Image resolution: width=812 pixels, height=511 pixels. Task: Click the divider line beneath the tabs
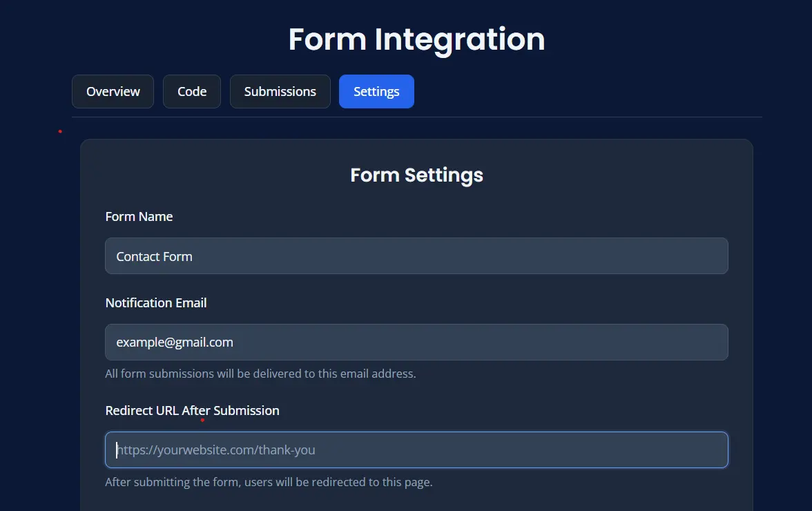416,117
